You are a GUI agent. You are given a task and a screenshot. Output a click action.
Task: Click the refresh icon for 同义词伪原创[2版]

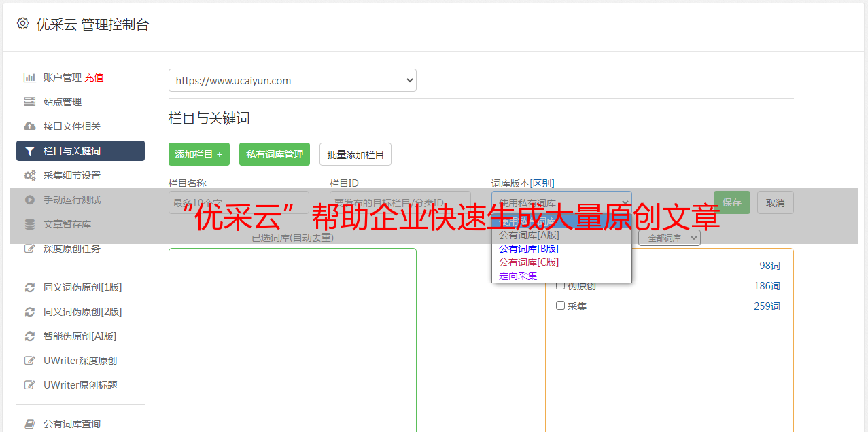click(x=30, y=312)
